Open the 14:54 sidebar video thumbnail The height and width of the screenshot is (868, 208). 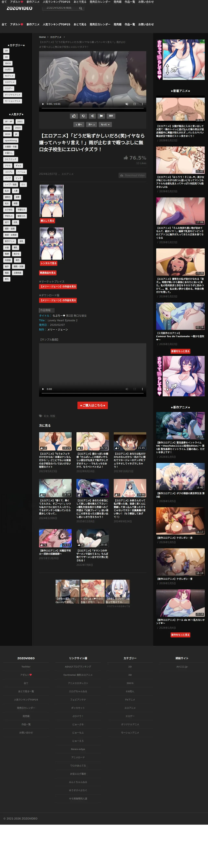(x=180, y=425)
